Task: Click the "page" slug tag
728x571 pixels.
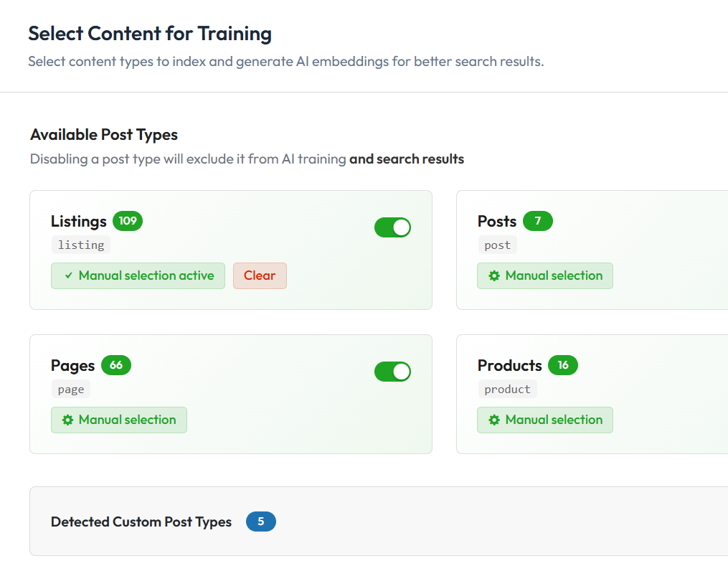Action: [71, 390]
